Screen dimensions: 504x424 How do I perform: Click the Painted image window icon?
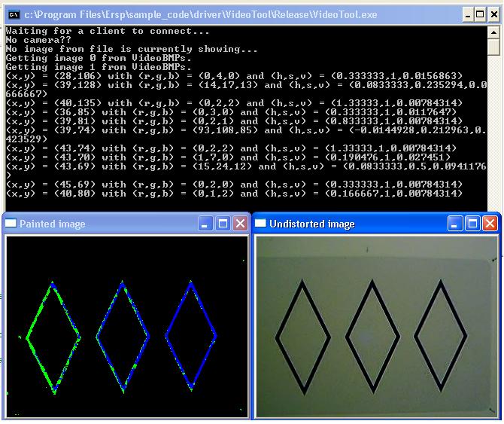click(11, 223)
